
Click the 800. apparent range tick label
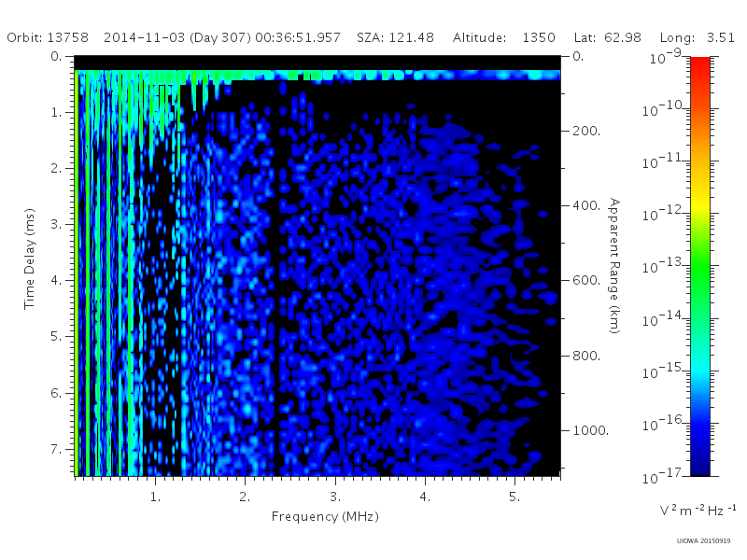pyautogui.click(x=586, y=356)
